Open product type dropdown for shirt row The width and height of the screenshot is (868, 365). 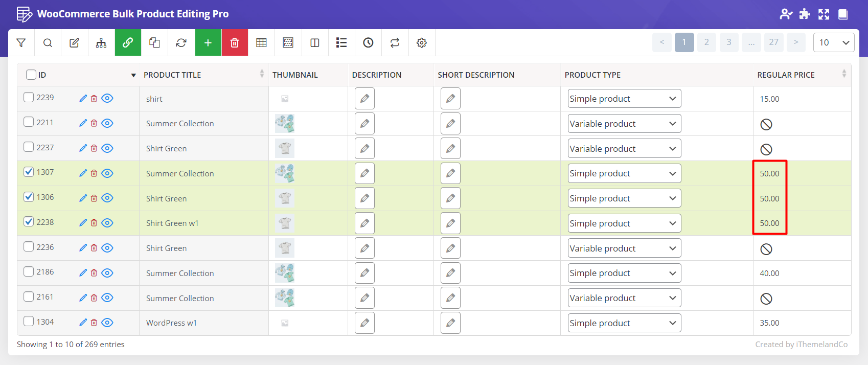tap(624, 99)
